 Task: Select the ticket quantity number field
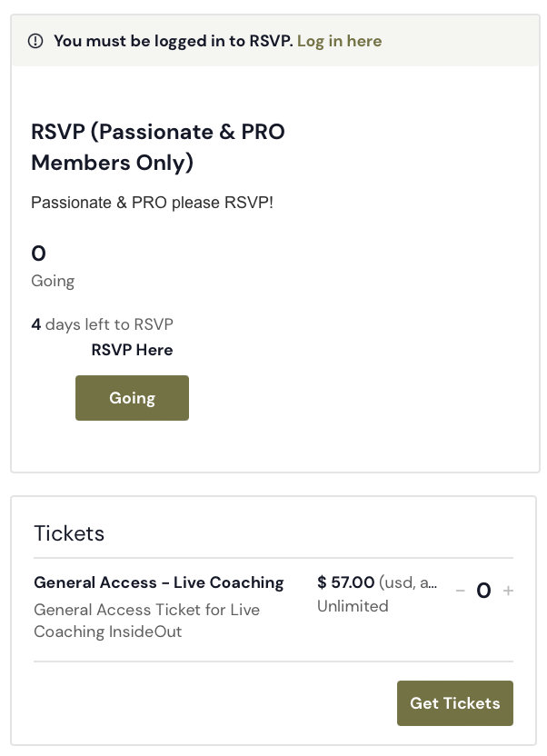484,590
